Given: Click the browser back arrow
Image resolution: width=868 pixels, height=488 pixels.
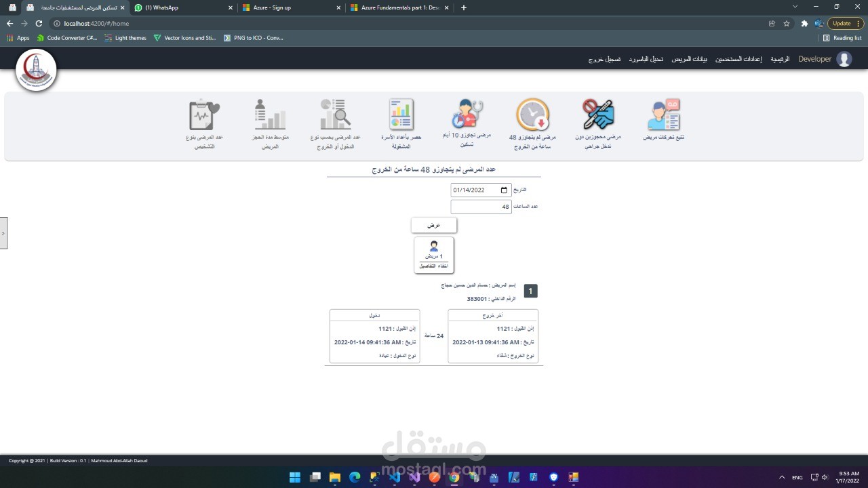Looking at the screenshot, I should (x=9, y=23).
